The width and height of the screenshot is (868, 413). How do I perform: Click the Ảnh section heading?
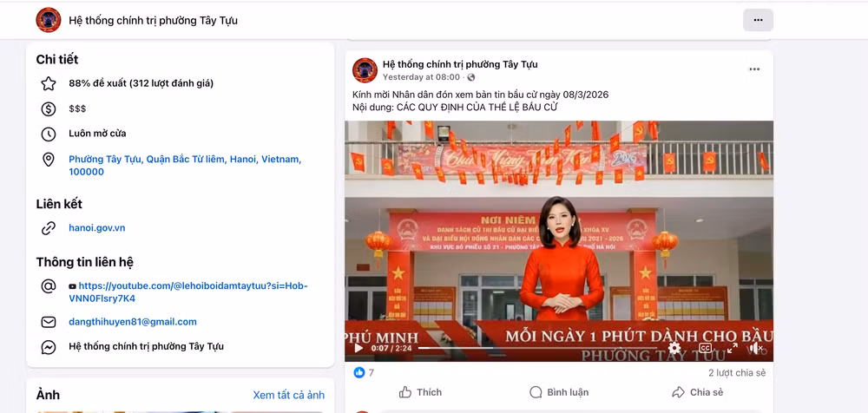click(x=48, y=396)
